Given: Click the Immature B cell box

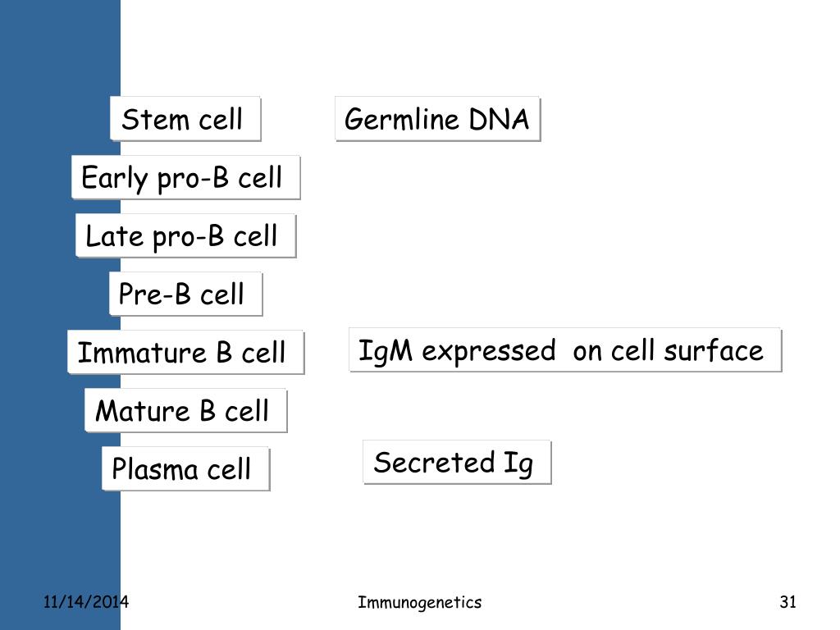Looking at the screenshot, I should pos(186,352).
